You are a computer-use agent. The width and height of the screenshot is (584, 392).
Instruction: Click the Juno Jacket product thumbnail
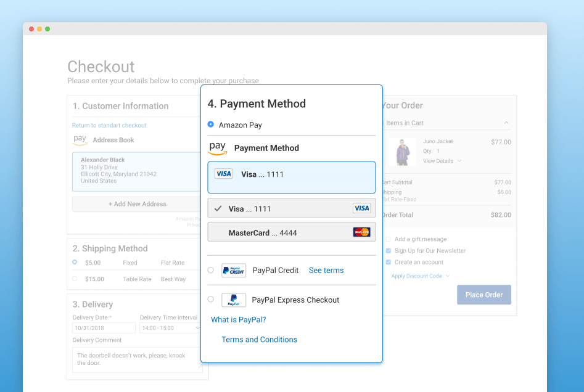(402, 152)
